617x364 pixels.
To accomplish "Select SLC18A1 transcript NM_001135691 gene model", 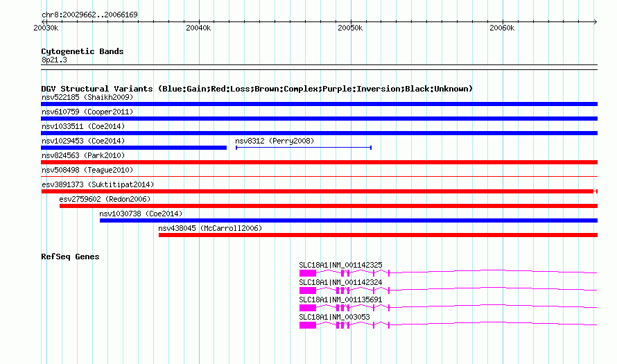I will [448, 307].
